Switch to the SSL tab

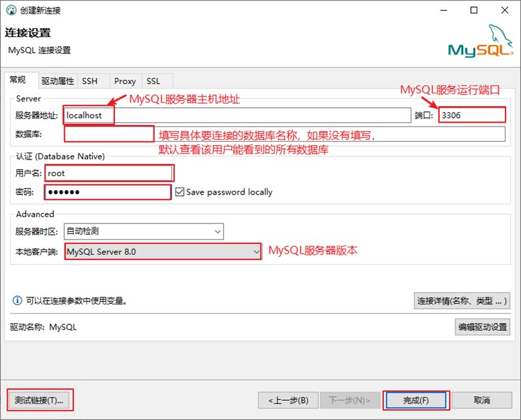tap(154, 81)
